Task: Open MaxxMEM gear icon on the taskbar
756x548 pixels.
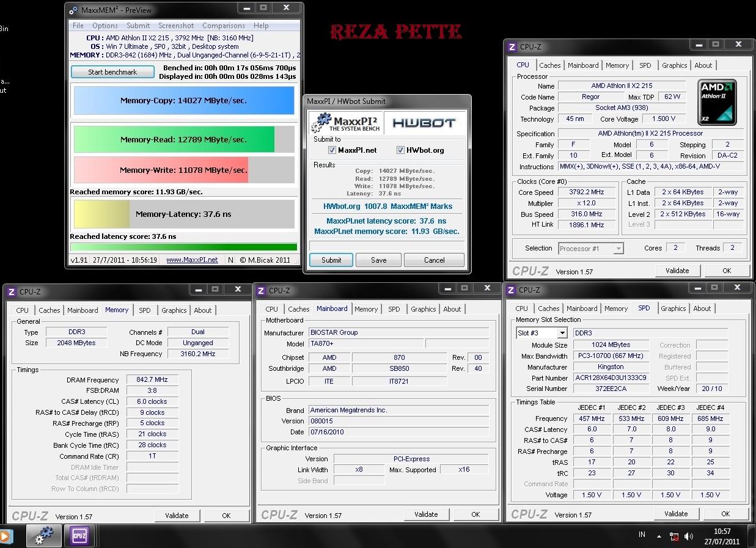Action: [x=44, y=536]
